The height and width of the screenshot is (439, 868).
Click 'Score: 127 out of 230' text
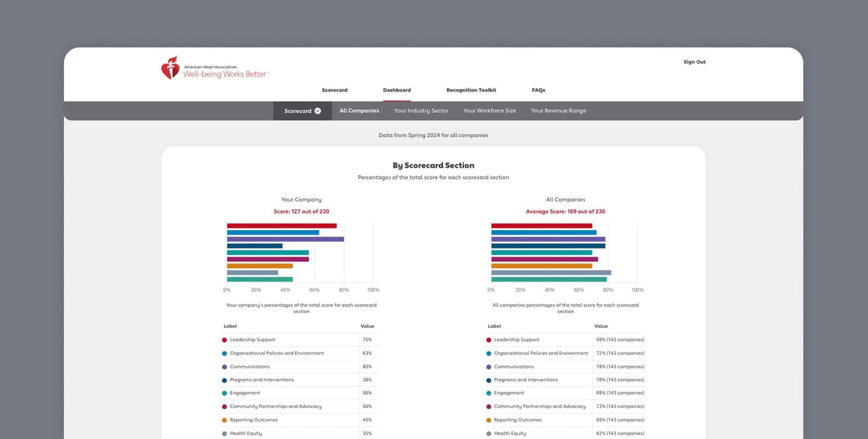301,212
